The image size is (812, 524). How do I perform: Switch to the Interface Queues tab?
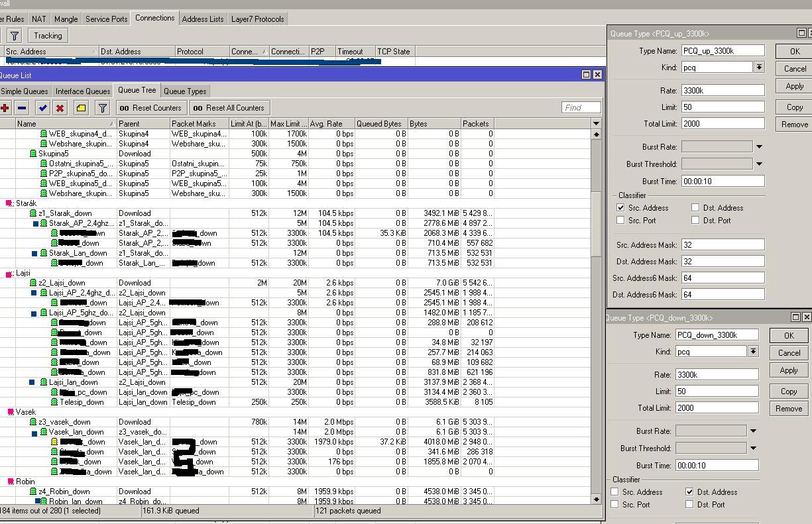pos(83,91)
